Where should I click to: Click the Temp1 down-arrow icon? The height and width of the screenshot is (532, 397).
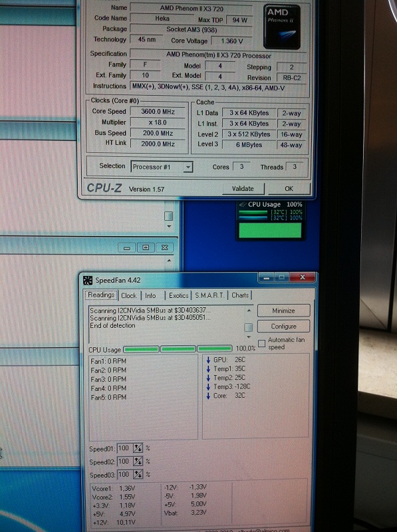(208, 369)
